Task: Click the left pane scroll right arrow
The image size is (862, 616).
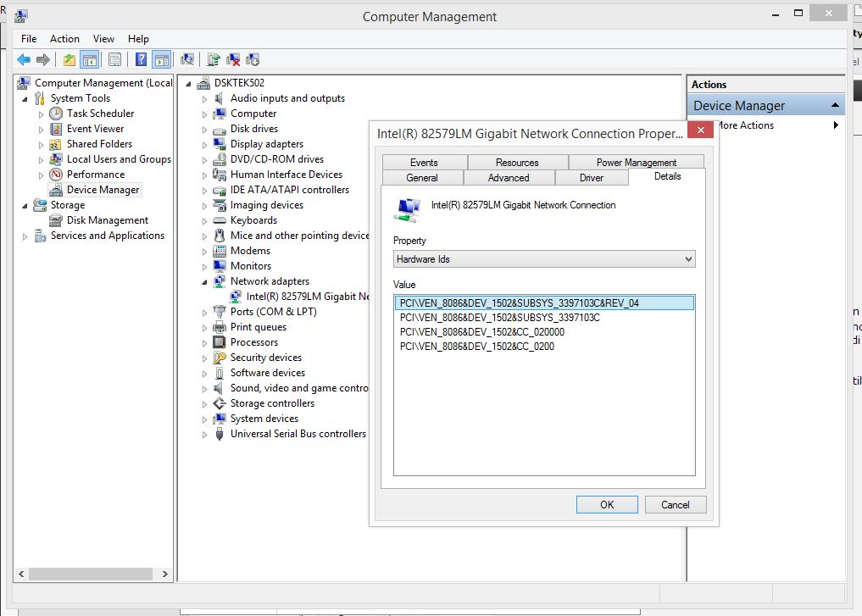Action: point(165,574)
